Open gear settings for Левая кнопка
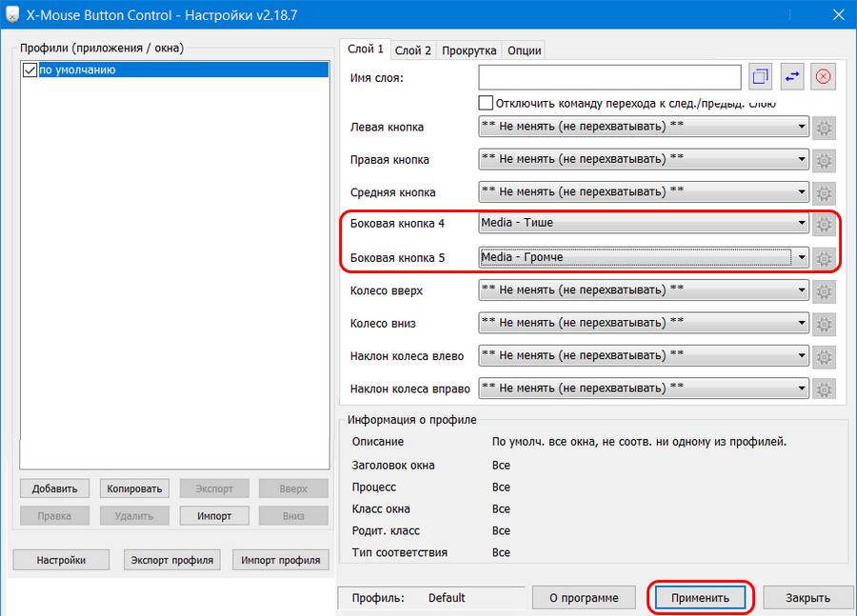This screenshot has width=857, height=616. pos(825,127)
